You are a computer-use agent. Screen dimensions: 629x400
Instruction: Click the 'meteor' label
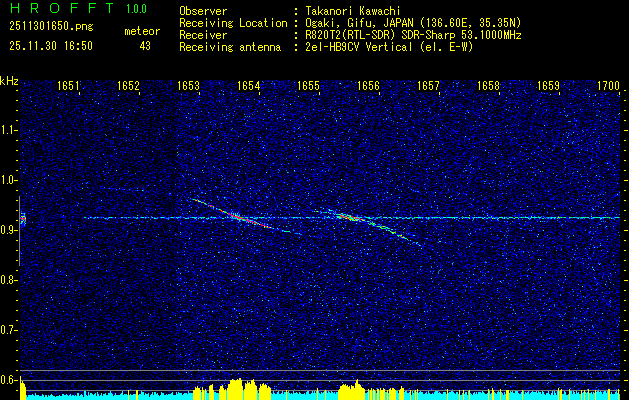(x=142, y=31)
